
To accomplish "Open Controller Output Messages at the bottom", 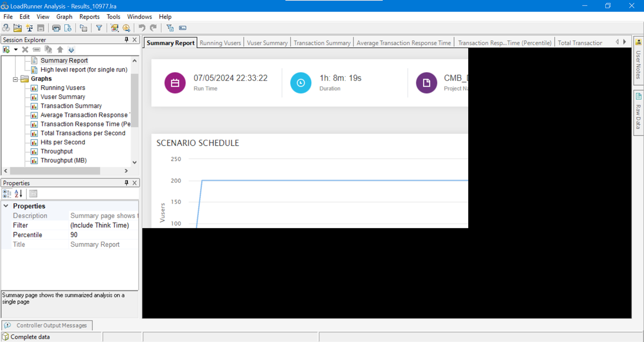I will 47,325.
